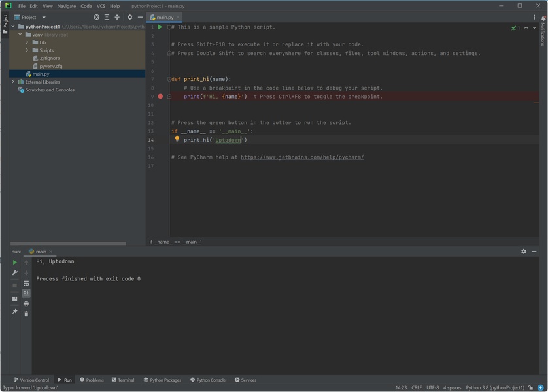The image size is (548, 392).
Task: Expand the Lib folder in project tree
Action: (x=27, y=42)
